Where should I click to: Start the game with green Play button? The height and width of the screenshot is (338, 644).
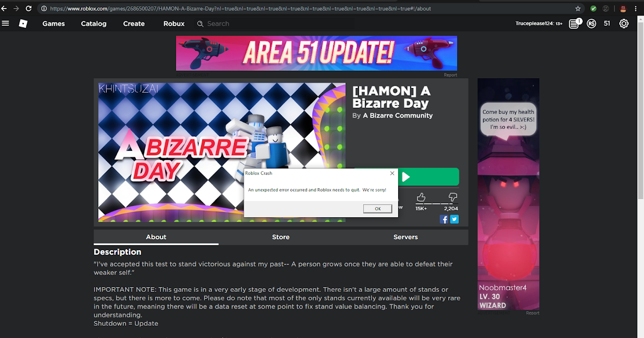click(428, 177)
